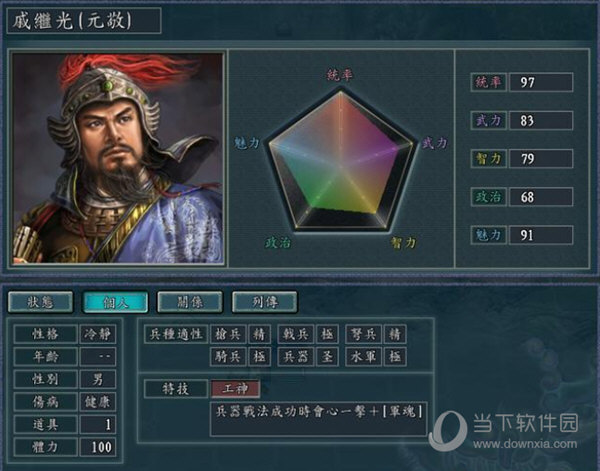This screenshot has height=471, width=600.
Task: Click the 工神 special skill badge
Action: click(x=235, y=389)
